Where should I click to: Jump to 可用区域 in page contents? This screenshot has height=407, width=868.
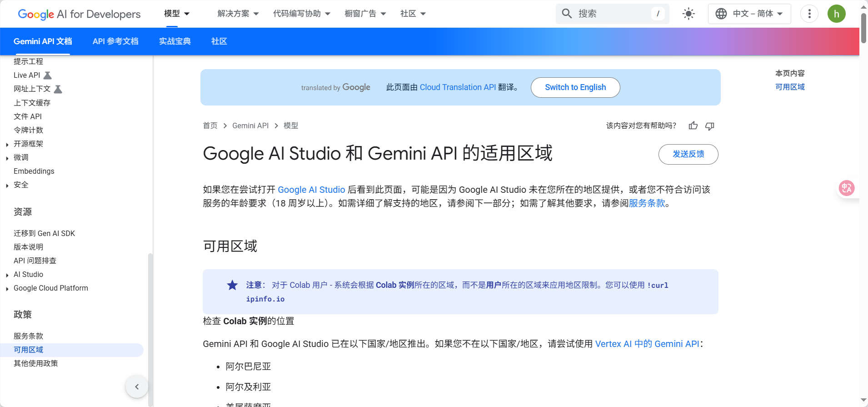[x=790, y=87]
